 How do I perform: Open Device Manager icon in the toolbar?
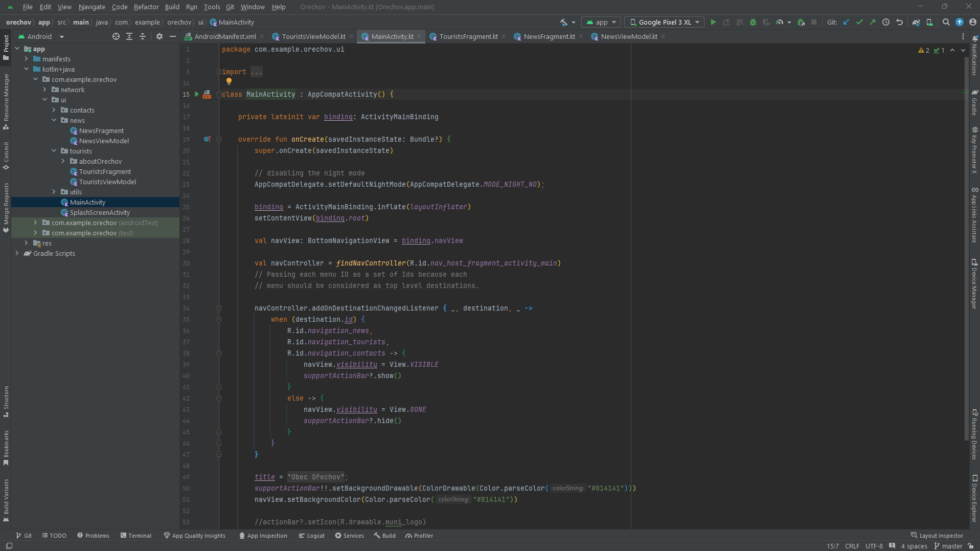click(929, 22)
